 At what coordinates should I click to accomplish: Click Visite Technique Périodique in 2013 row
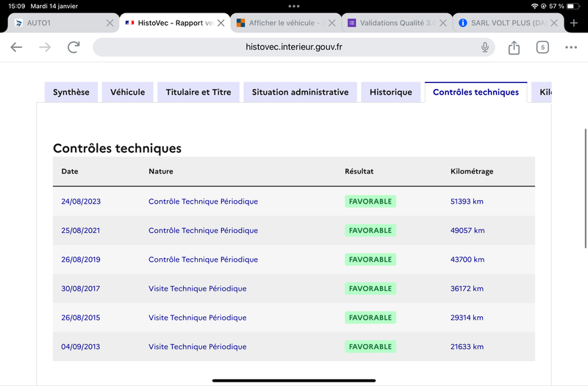198,346
